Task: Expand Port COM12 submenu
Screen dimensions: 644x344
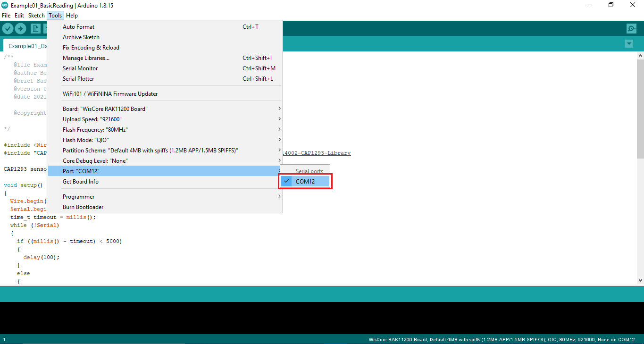Action: click(165, 171)
